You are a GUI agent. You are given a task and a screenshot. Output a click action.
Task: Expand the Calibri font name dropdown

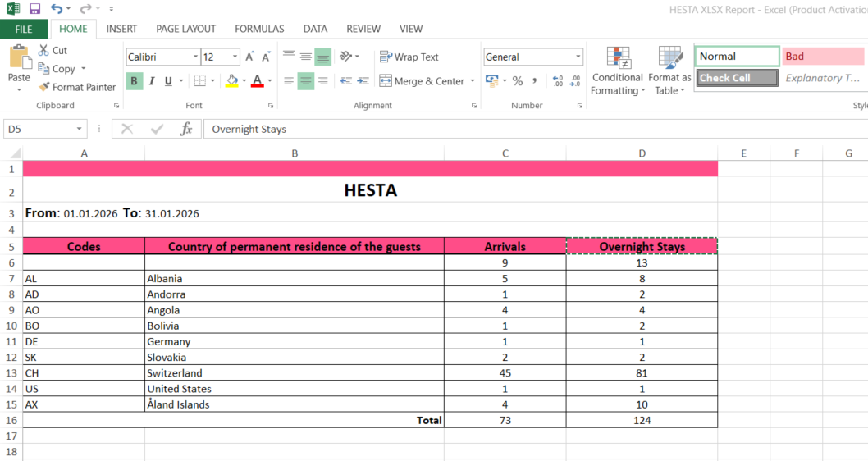click(195, 57)
